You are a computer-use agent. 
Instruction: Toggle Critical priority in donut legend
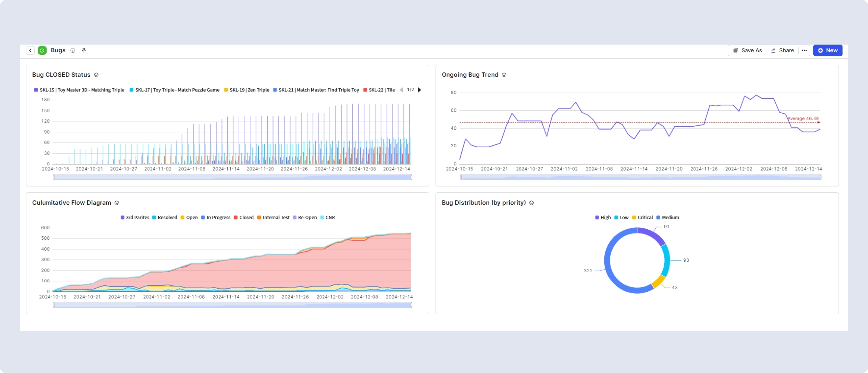coord(643,218)
